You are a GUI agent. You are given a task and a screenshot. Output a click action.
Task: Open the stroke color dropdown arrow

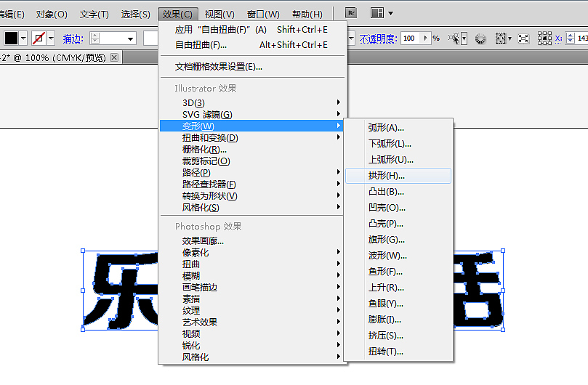tap(51, 38)
